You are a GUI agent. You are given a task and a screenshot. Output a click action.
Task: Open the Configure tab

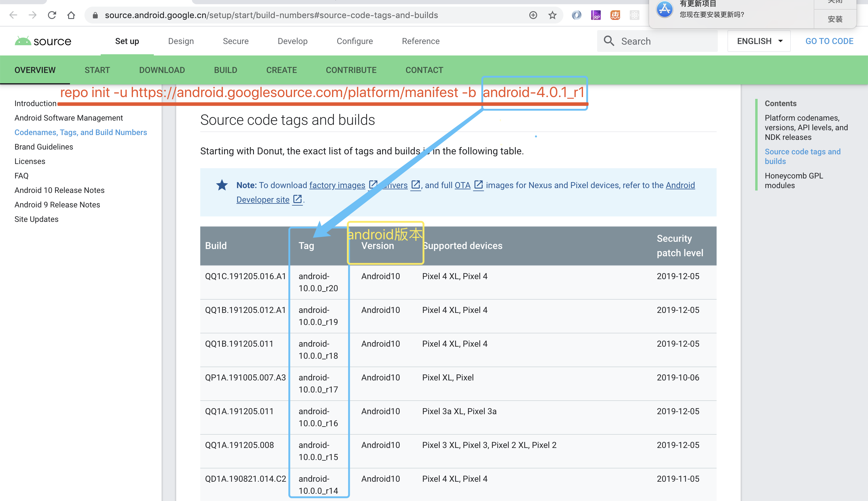click(x=355, y=41)
